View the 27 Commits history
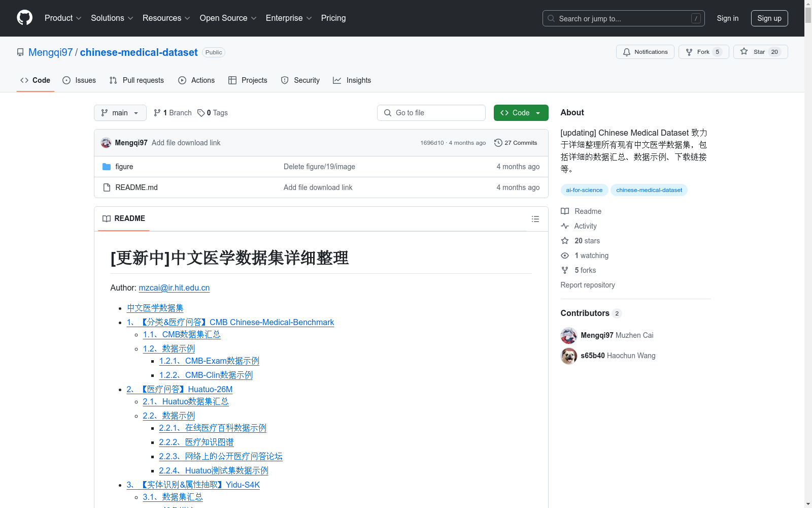 click(x=516, y=143)
